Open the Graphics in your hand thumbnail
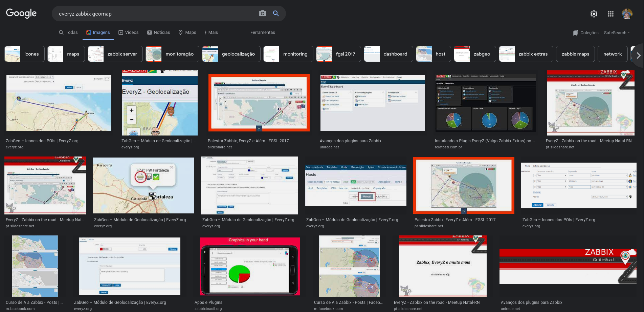This screenshot has height=312, width=644. click(x=250, y=266)
